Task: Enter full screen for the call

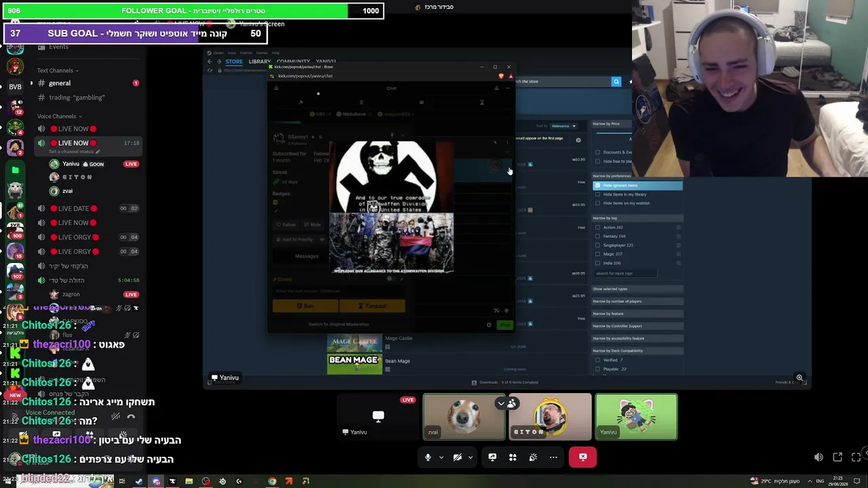Action: (x=856, y=457)
